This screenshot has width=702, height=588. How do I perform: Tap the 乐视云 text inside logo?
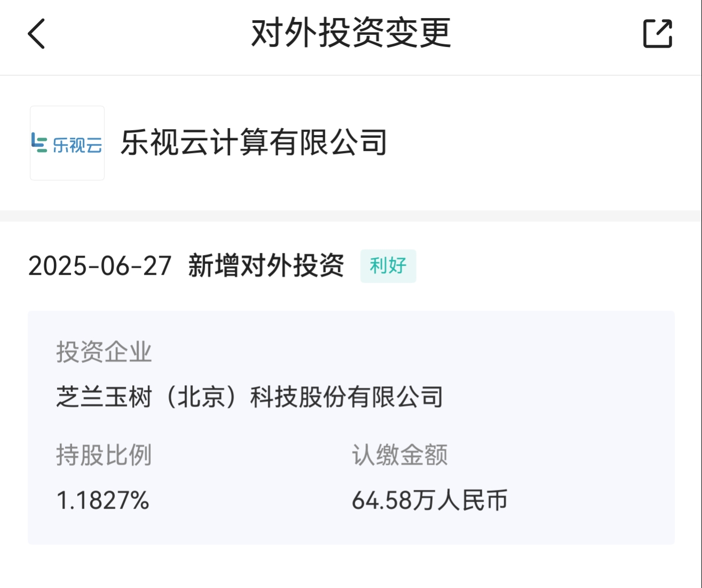[x=77, y=145]
